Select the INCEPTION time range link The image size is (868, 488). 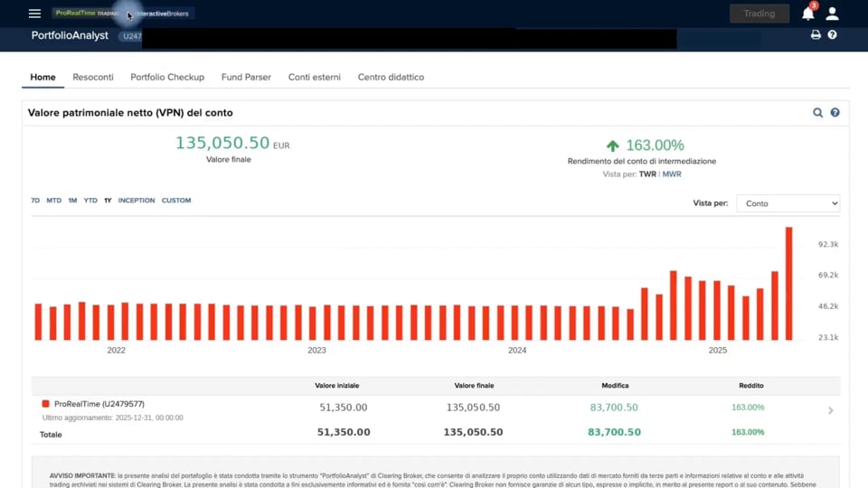pyautogui.click(x=137, y=201)
